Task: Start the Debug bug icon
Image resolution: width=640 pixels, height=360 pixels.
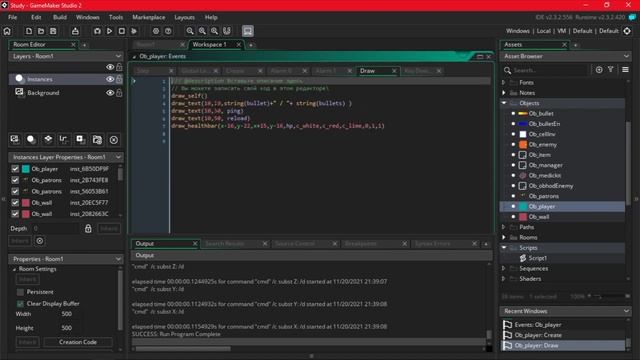Action: [97, 31]
